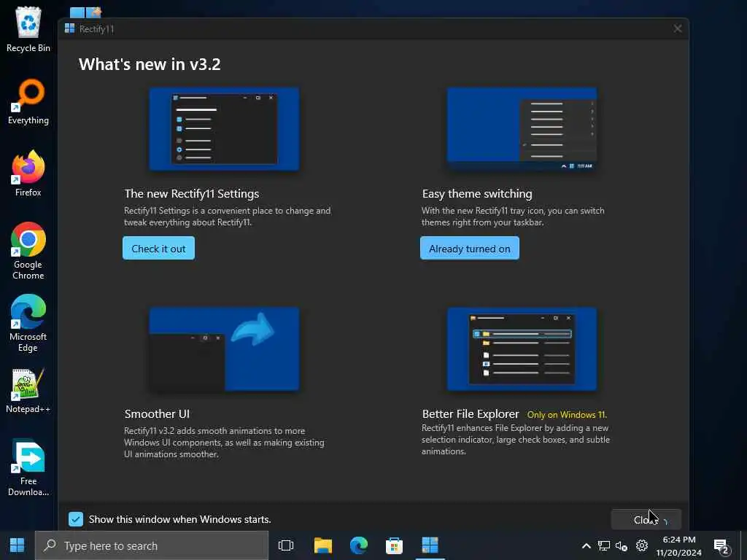Screen dimensions: 747x560
Task: Click the taskbar search box
Action: (152, 545)
